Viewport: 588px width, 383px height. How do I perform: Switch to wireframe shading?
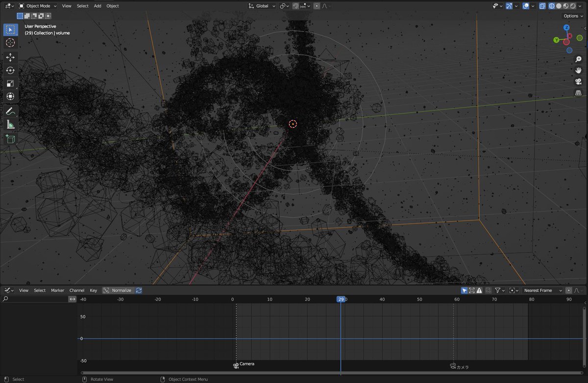(551, 6)
